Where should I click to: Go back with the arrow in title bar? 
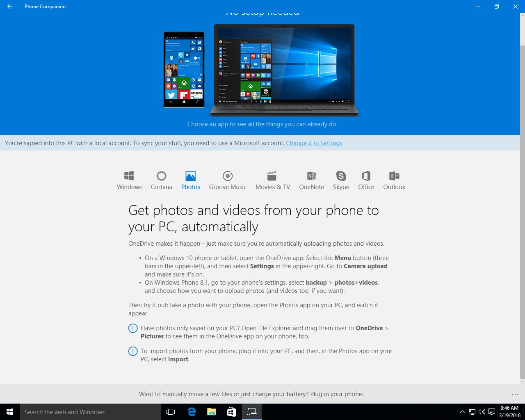tap(10, 7)
